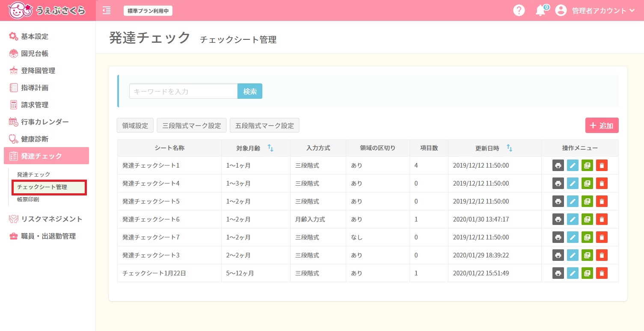Edit 発達チェックシート6

tap(573, 219)
